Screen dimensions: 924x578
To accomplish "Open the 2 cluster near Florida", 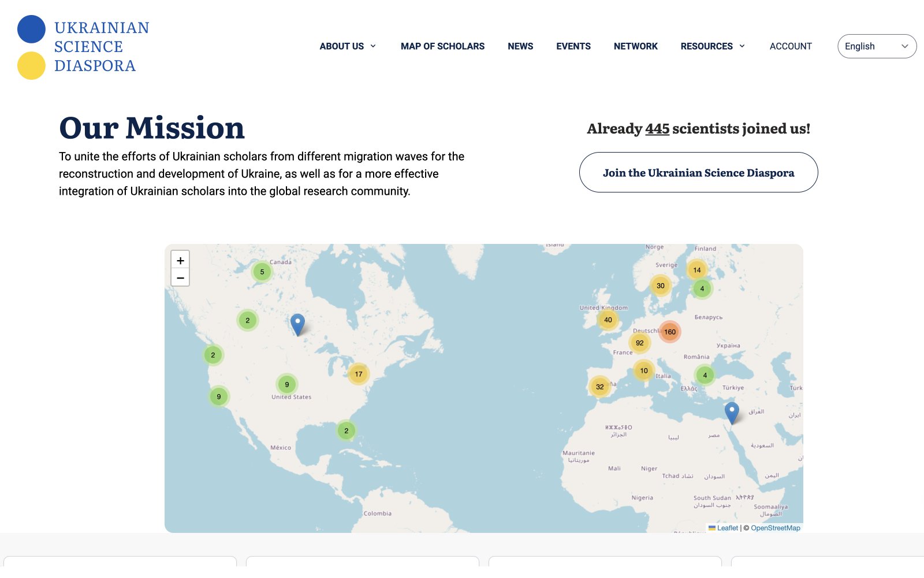I will [346, 431].
